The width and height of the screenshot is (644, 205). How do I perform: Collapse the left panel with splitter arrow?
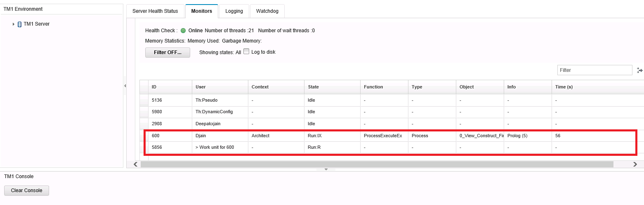click(x=125, y=86)
